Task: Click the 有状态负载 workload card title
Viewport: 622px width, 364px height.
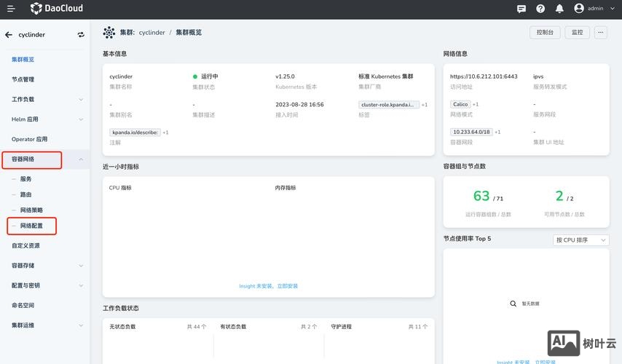Action: [233, 327]
